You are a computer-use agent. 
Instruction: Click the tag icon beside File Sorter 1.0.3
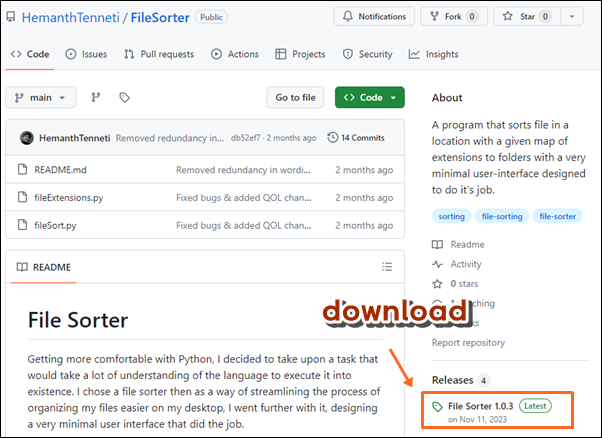[437, 407]
